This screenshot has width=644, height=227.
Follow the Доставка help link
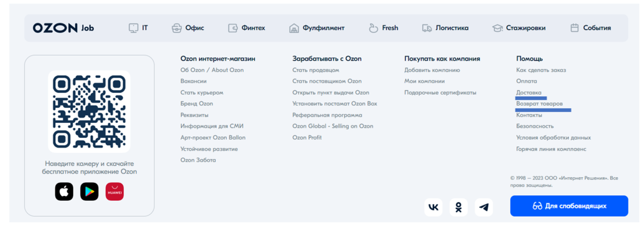pos(529,92)
